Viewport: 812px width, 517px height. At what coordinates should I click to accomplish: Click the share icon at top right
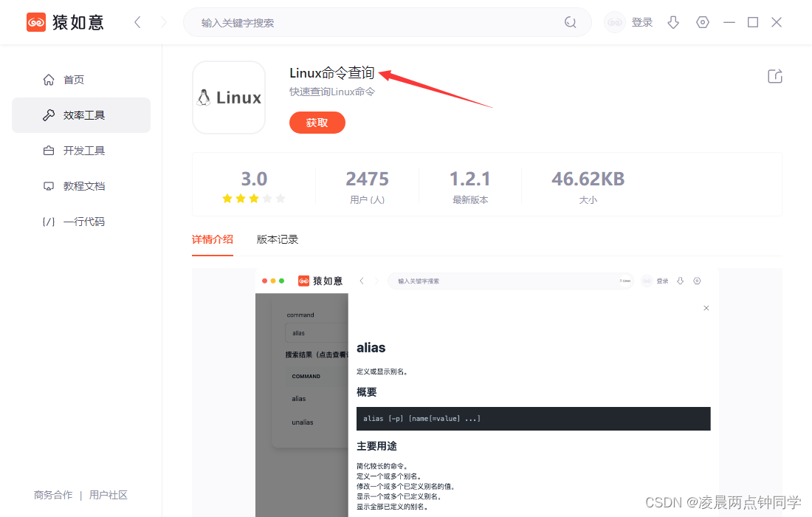point(774,76)
